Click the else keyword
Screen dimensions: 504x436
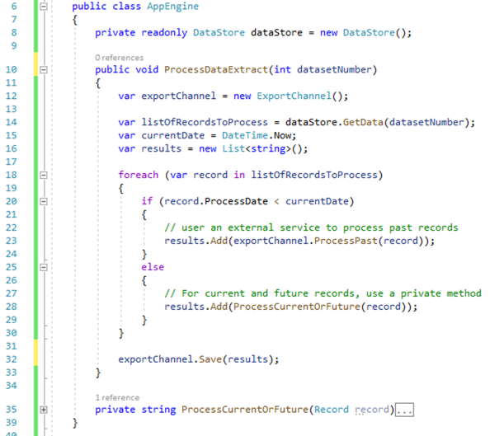[153, 267]
